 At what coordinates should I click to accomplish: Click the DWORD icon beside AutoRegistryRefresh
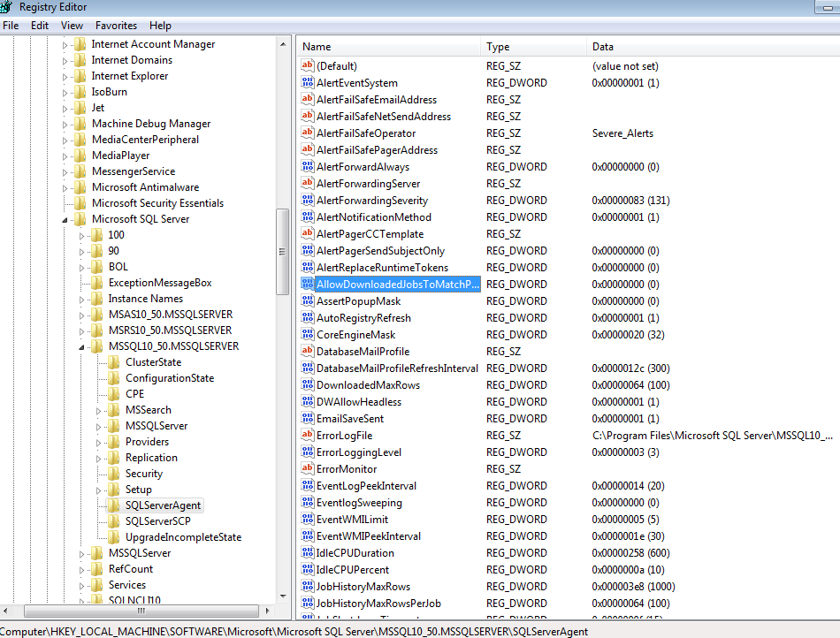tap(308, 317)
